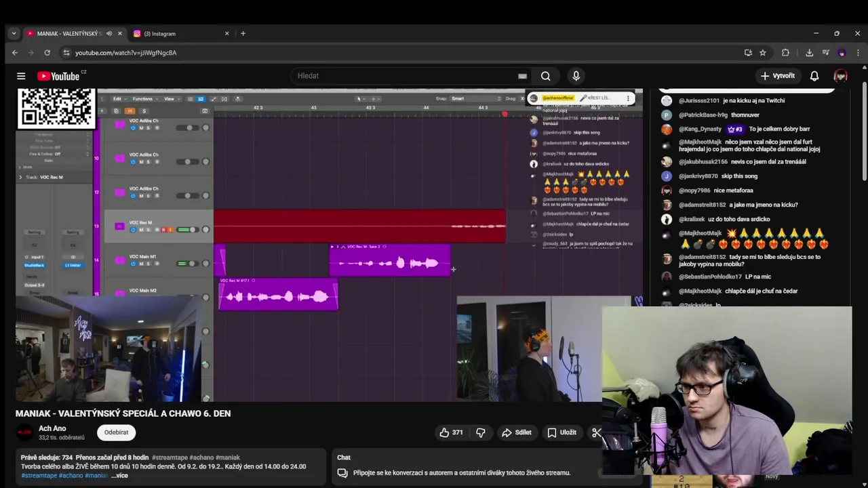The width and height of the screenshot is (868, 488).
Task: Solo track 12 VOC Adlibs Ch
Action: (147, 196)
